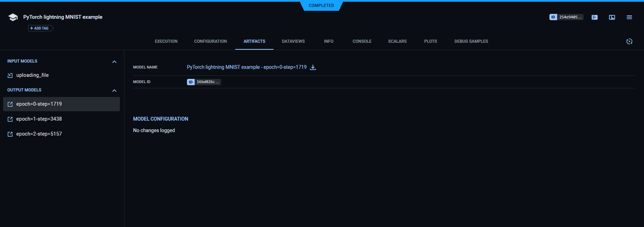
Task: Click the epoch=1-step=3438 external link icon
Action: [x=10, y=119]
